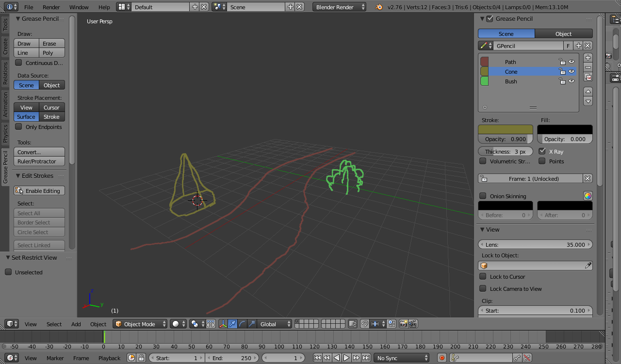The image size is (621, 364).
Task: Add a new grease pencil layer
Action: click(x=588, y=58)
